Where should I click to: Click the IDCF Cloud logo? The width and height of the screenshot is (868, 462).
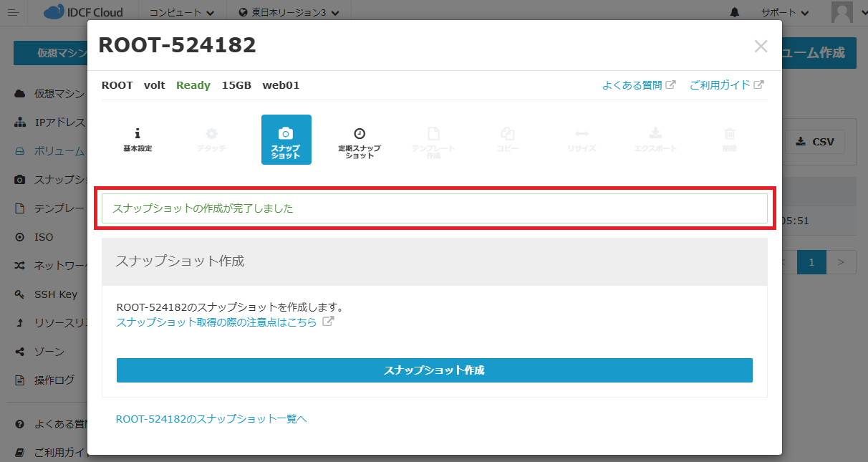83,12
